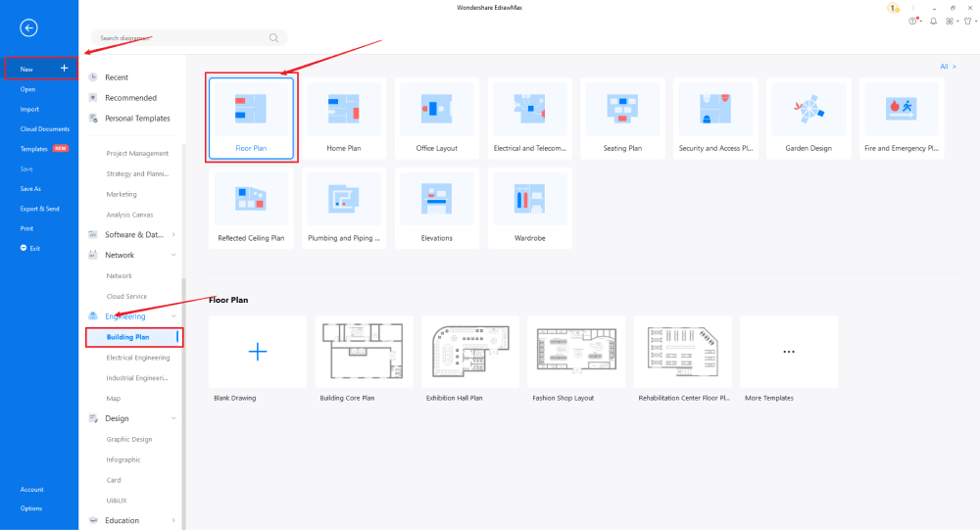Open the Home Plan diagram type
This screenshot has width=980, height=530.
tap(344, 119)
